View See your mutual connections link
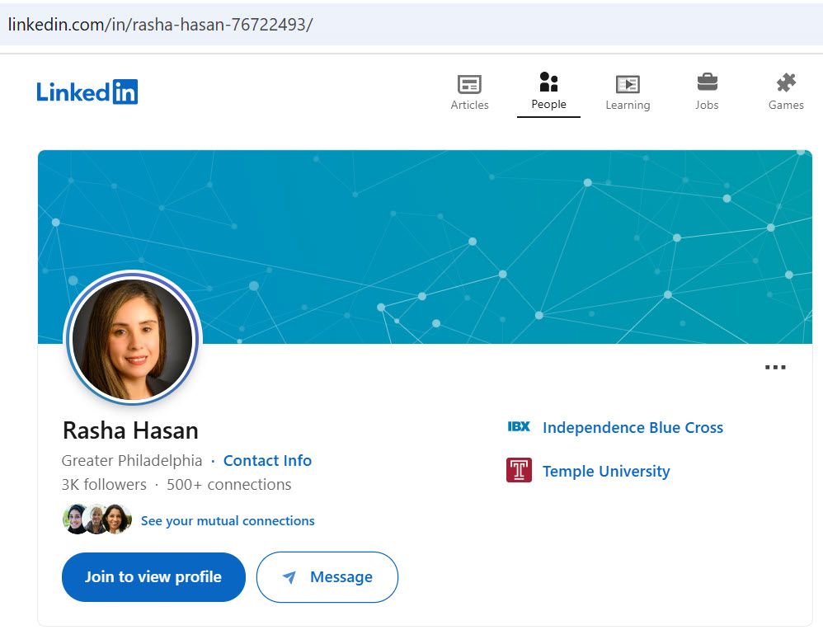Image resolution: width=823 pixels, height=644 pixels. (228, 520)
